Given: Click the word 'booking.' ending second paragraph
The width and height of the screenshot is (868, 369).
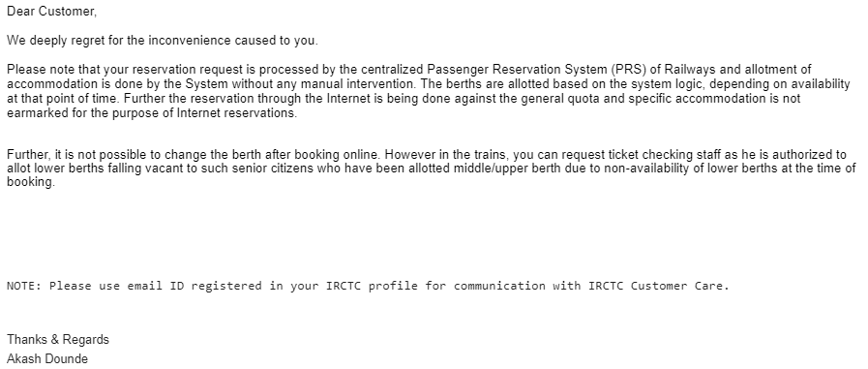Looking at the screenshot, I should pos(31,182).
